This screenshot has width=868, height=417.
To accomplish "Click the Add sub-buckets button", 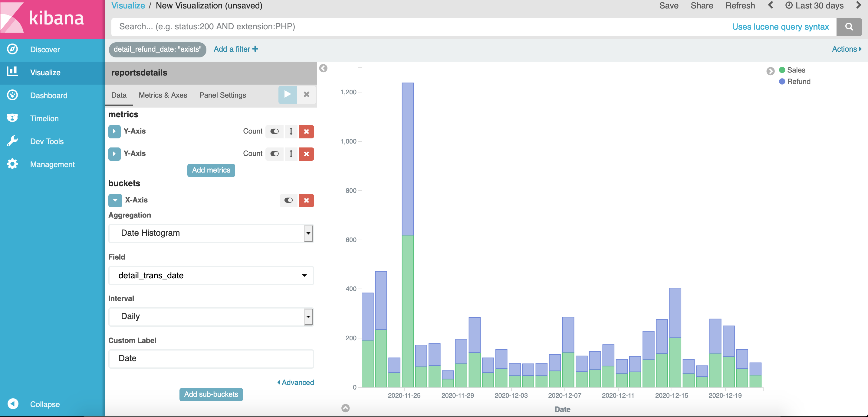I will (x=211, y=394).
